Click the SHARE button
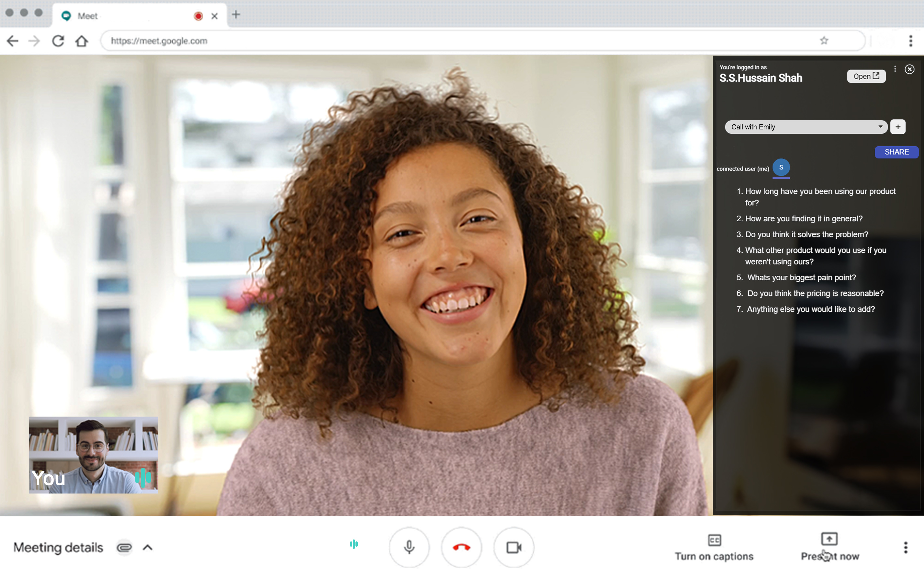Screen dimensions: 924x575 pyautogui.click(x=896, y=152)
